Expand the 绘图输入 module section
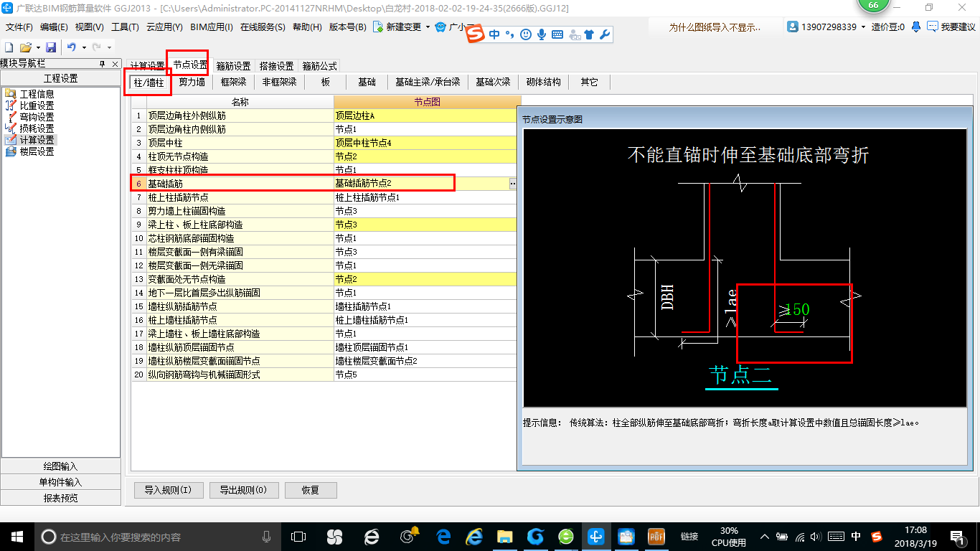Image resolution: width=980 pixels, height=551 pixels. pyautogui.click(x=60, y=466)
